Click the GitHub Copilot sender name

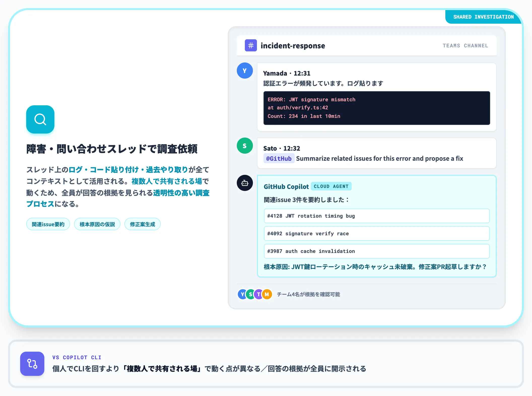286,186
